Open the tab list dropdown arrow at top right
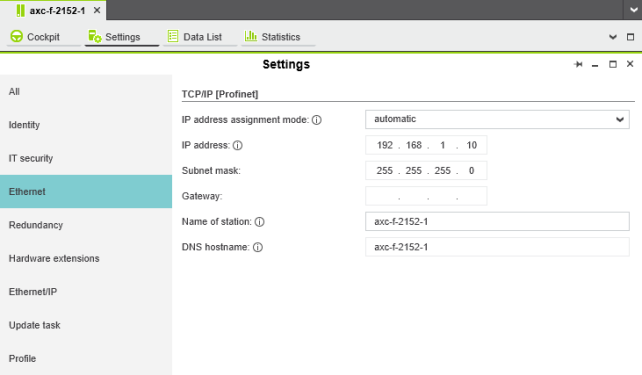This screenshot has width=642, height=375. [x=633, y=10]
